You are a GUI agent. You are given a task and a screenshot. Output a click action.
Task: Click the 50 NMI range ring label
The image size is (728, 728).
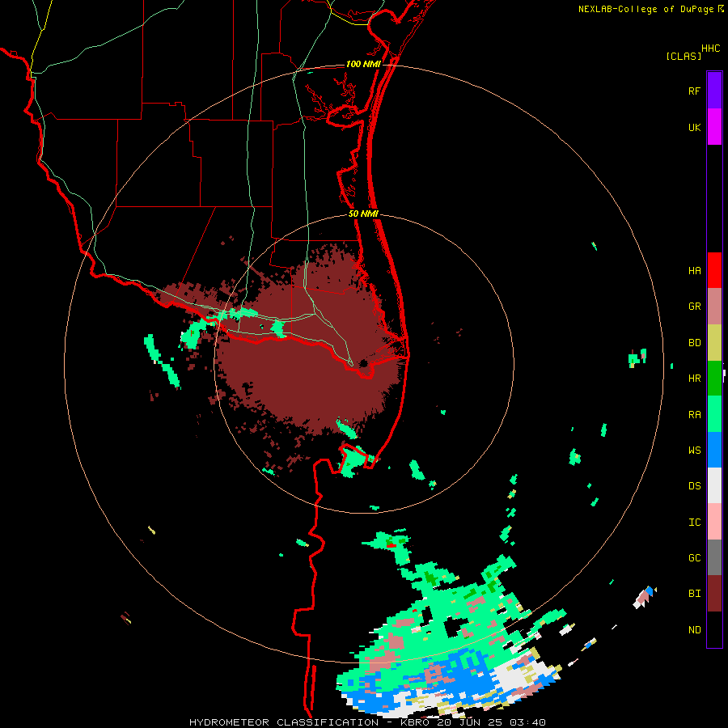pyautogui.click(x=363, y=214)
